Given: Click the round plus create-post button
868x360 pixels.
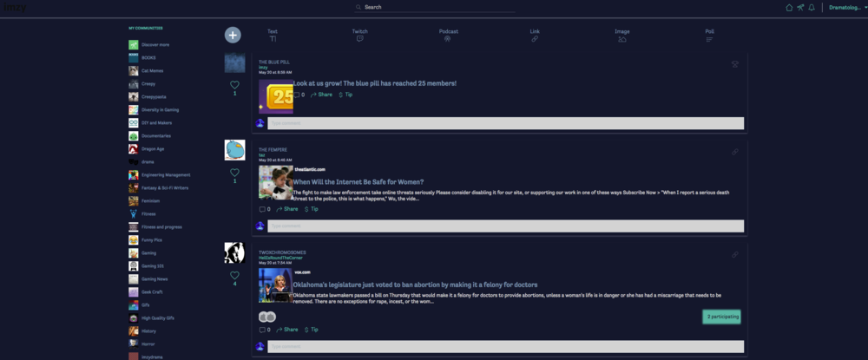Looking at the screenshot, I should click(x=233, y=35).
